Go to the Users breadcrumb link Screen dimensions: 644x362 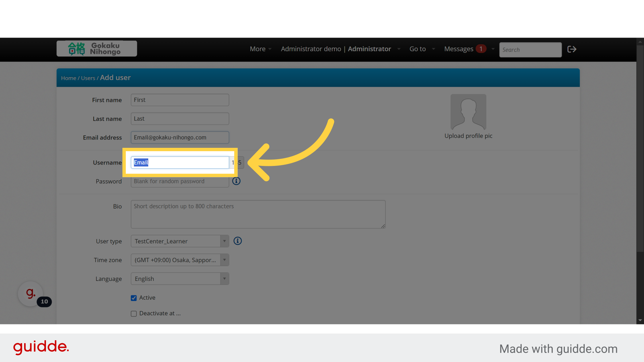(88, 78)
